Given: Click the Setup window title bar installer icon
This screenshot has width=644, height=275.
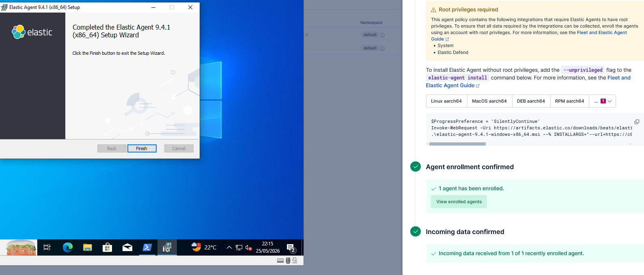Looking at the screenshot, I should coord(4,7).
